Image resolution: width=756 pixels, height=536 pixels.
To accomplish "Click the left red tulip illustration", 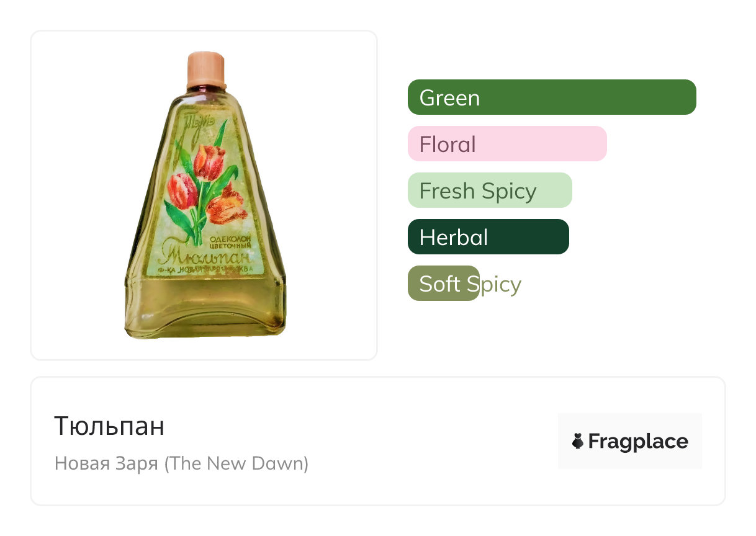I will click(x=182, y=190).
